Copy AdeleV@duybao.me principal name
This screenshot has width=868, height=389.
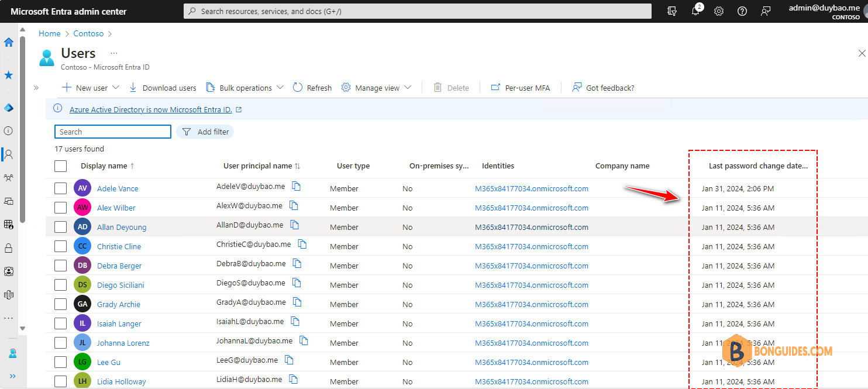point(297,187)
